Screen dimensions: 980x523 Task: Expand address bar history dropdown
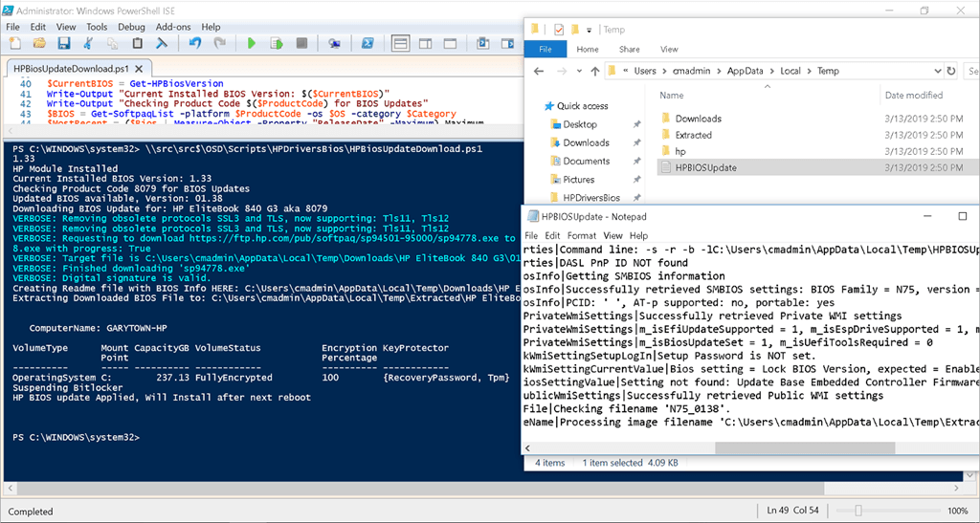pos(937,71)
